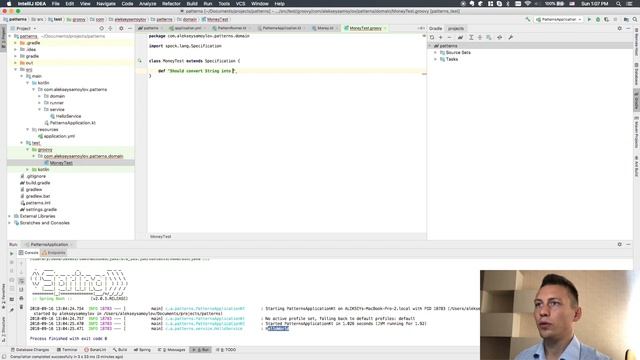The image size is (640, 360).
Task: Collapse all icon in Gradle toolbar
Action: (480, 37)
